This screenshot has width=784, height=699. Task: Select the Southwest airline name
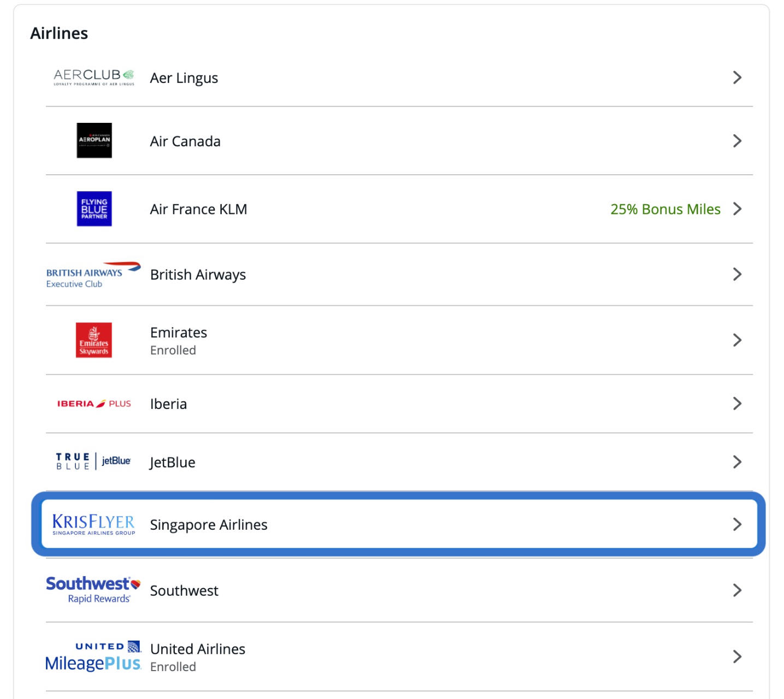click(184, 591)
